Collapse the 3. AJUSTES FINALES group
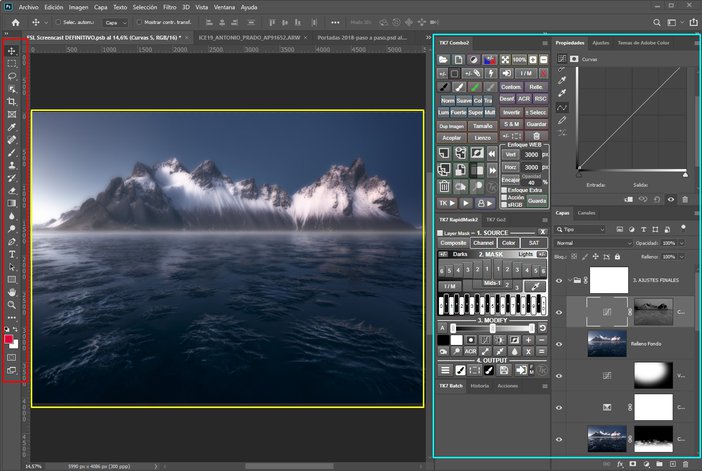Screen dimensions: 702x471 click(x=570, y=281)
